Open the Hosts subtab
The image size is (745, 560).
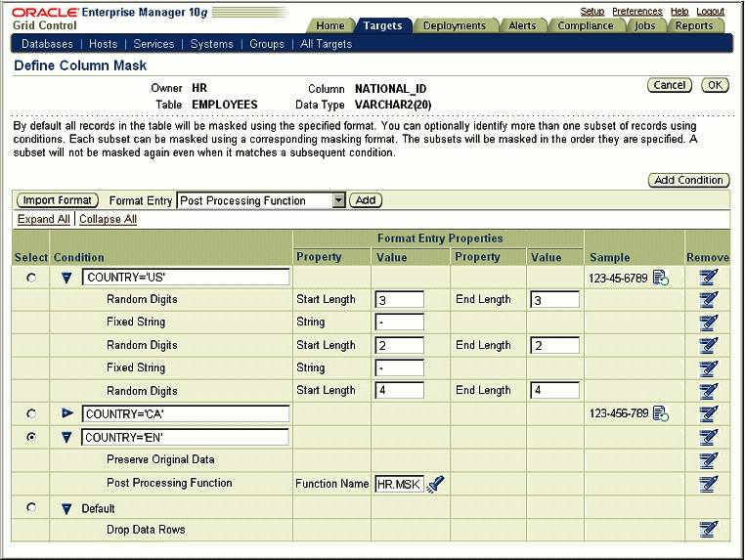click(103, 44)
